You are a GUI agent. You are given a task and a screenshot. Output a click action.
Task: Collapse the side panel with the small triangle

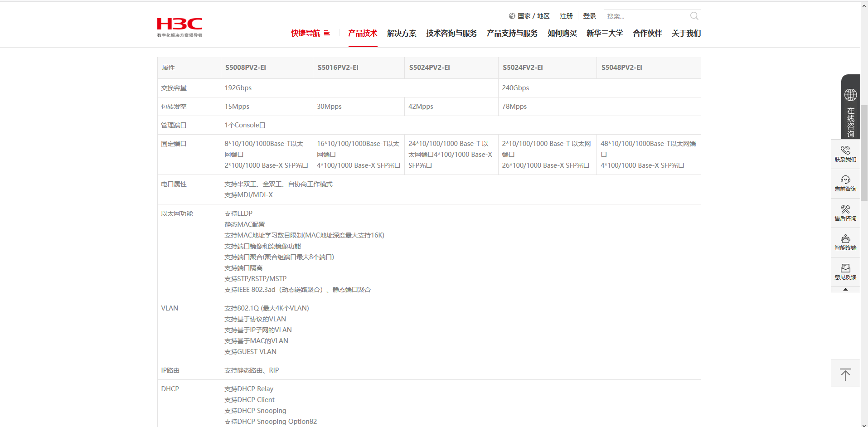tap(845, 289)
